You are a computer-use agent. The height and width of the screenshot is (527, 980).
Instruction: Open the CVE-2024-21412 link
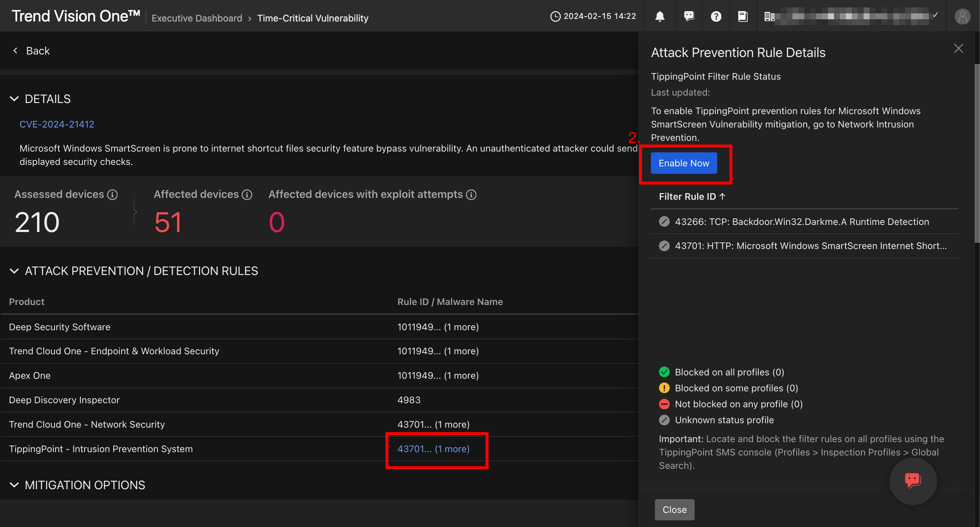tap(57, 125)
